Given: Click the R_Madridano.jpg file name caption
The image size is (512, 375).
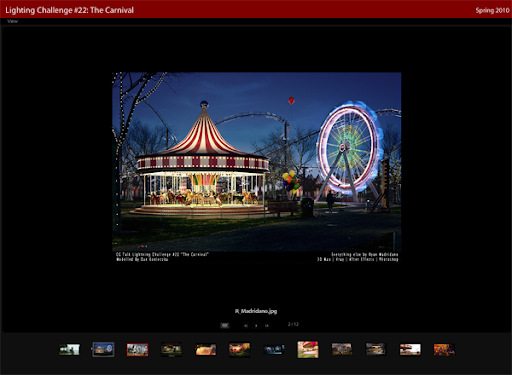Looking at the screenshot, I should 256,311.
